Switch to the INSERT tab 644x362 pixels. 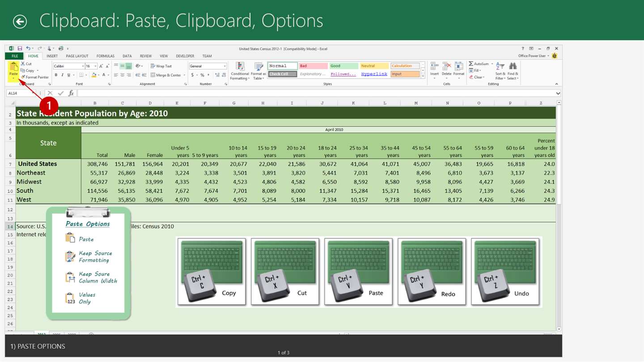click(x=52, y=56)
